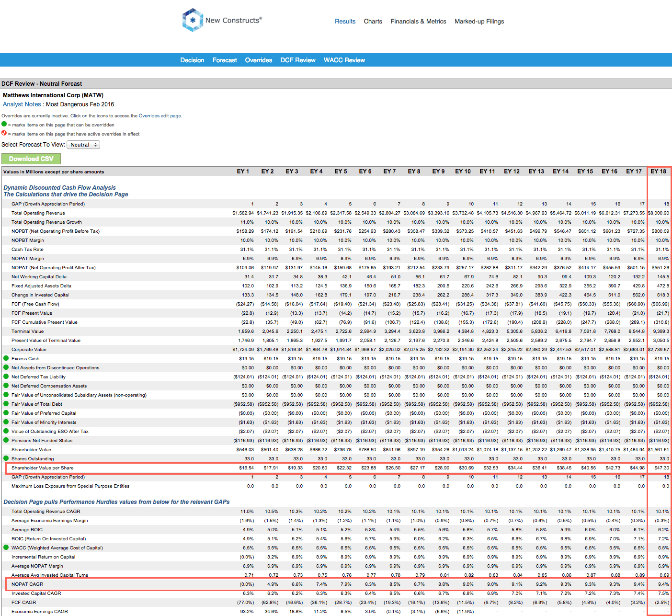Click override icon for Fair Value of Preferred Capital
Image resolution: width=672 pixels, height=616 pixels.
click(6, 413)
